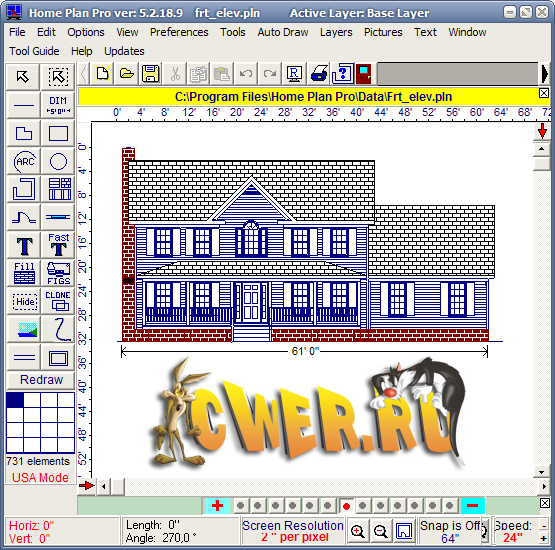Open the Auto Draw menu

[283, 32]
